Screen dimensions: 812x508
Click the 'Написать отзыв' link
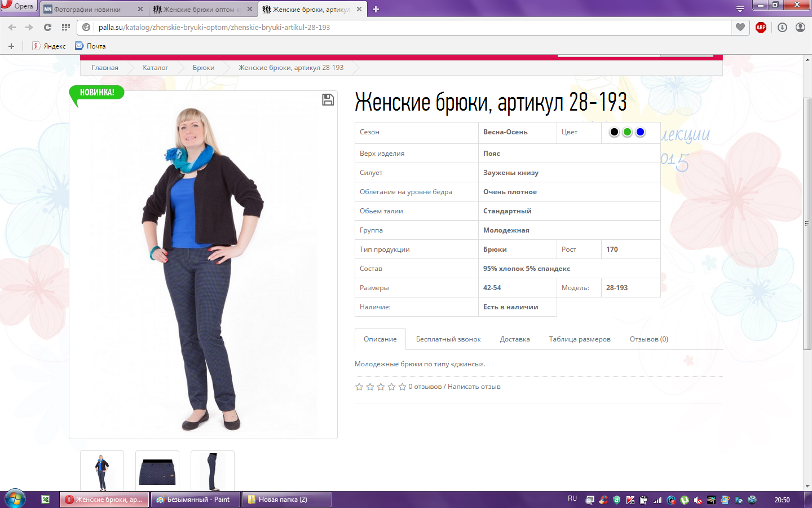[x=474, y=387]
